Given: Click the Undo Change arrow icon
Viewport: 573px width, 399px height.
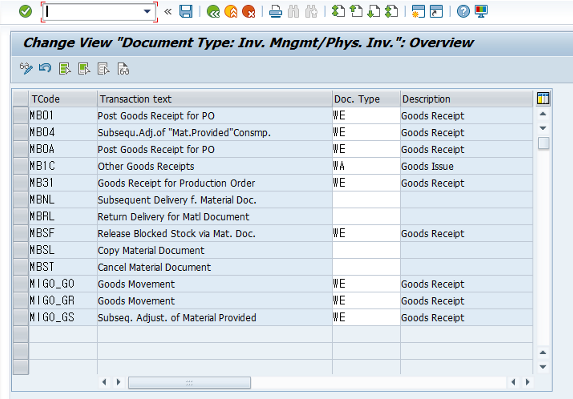Looking at the screenshot, I should pos(45,68).
